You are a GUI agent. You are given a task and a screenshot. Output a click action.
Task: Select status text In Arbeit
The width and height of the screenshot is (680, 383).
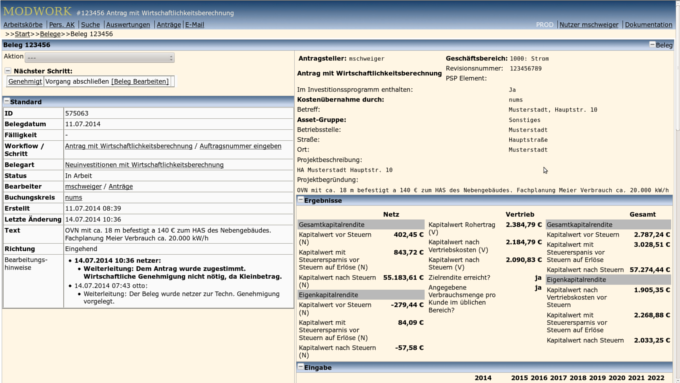pyautogui.click(x=78, y=176)
